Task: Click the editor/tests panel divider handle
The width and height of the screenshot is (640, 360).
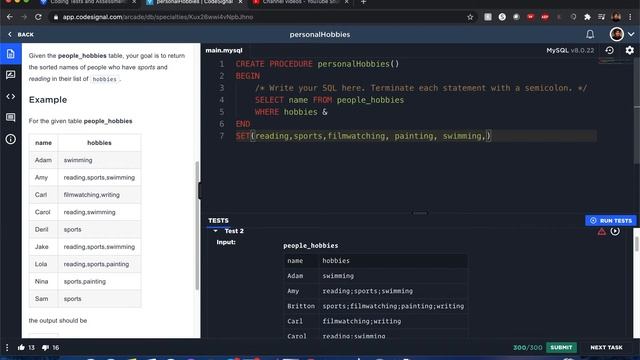Action: (x=420, y=213)
